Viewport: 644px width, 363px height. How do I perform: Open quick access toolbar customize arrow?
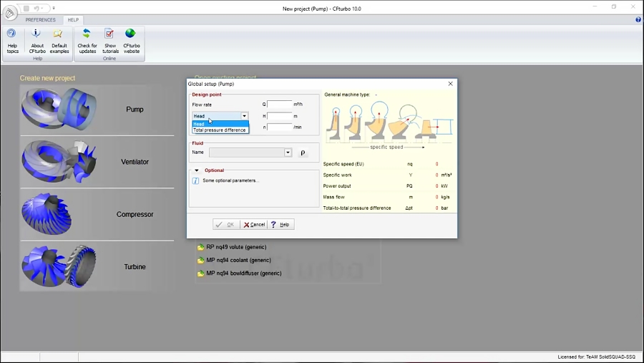[54, 8]
